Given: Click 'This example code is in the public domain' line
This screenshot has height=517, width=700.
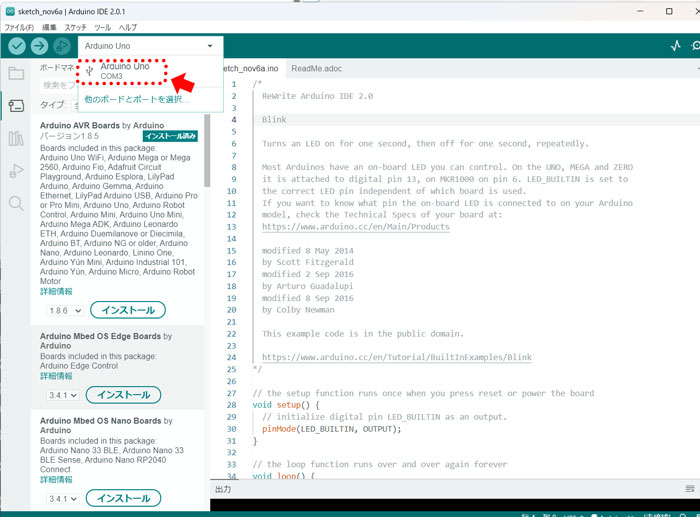Looking at the screenshot, I should (x=362, y=334).
